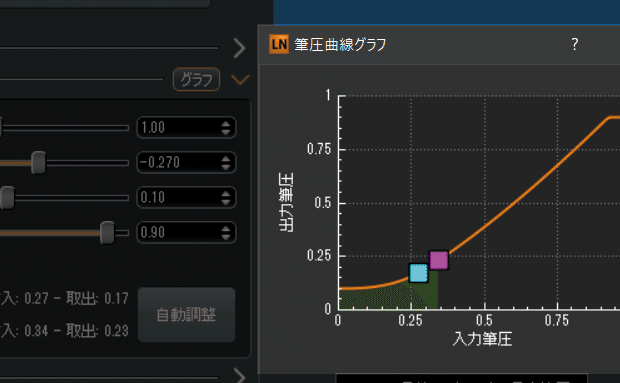Select the cyan control point on curve
This screenshot has height=383, width=620.
pos(418,273)
